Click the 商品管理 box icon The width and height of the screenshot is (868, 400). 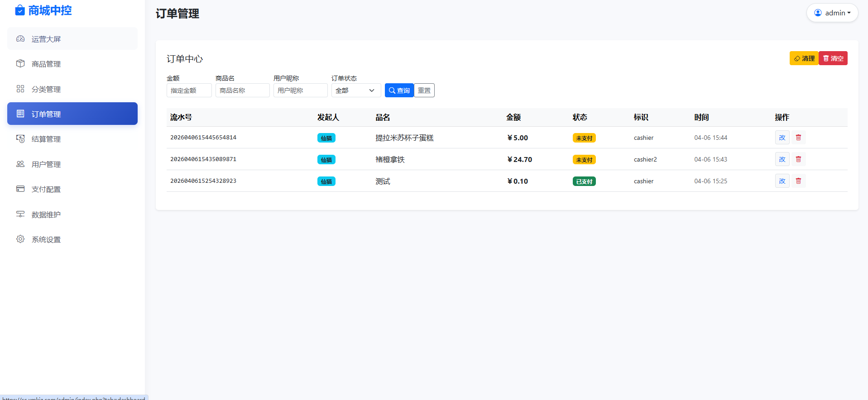(20, 64)
